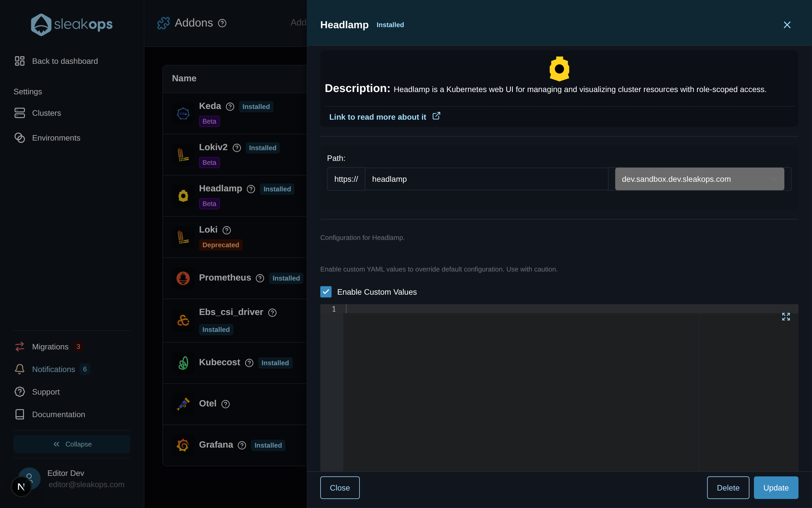Click the Loki addon icon
The height and width of the screenshot is (508, 812).
coord(183,237)
